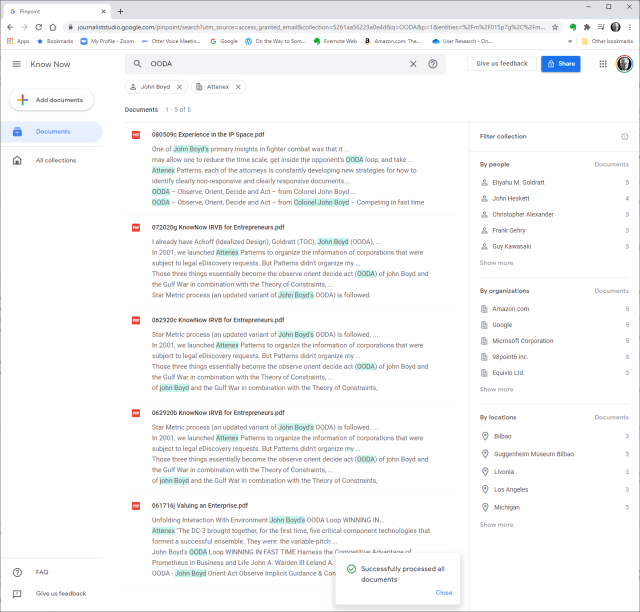Remove the Attenex filter chip
This screenshot has width=640, height=612.
[x=239, y=87]
